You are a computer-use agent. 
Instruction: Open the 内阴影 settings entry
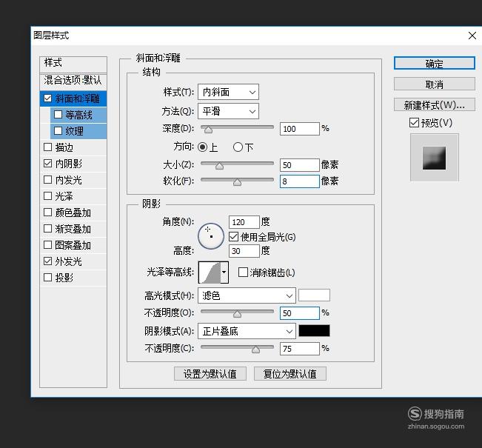tap(69, 164)
